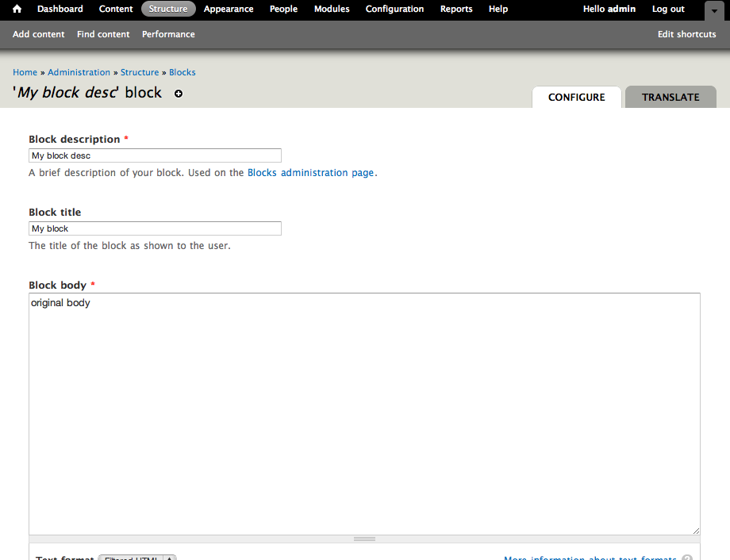The image size is (730, 560).
Task: Select the Configure tab
Action: (576, 97)
